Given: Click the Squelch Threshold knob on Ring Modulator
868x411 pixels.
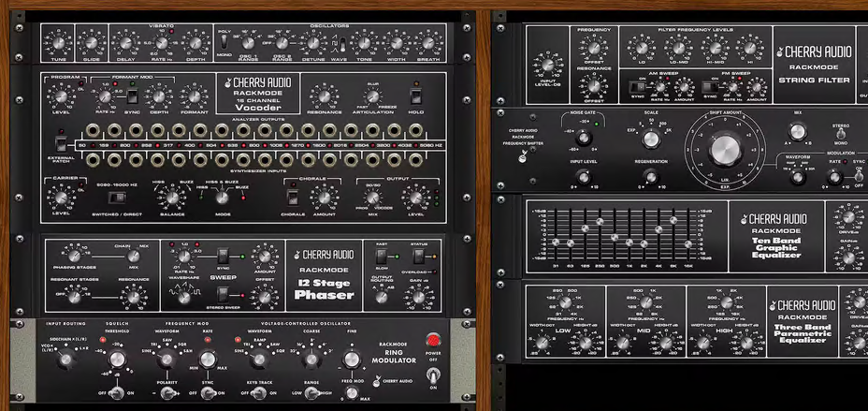Looking at the screenshot, I should (117, 360).
